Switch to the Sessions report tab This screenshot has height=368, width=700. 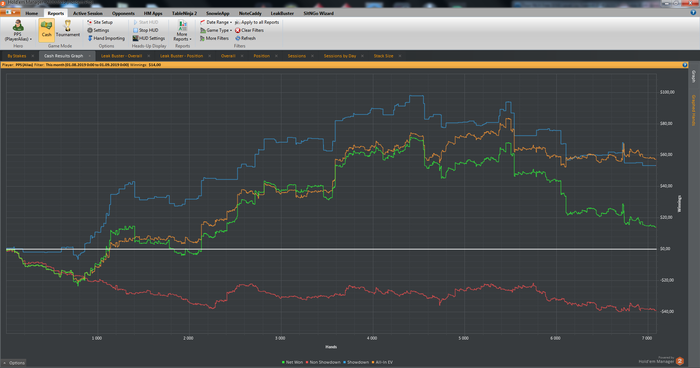tap(297, 56)
